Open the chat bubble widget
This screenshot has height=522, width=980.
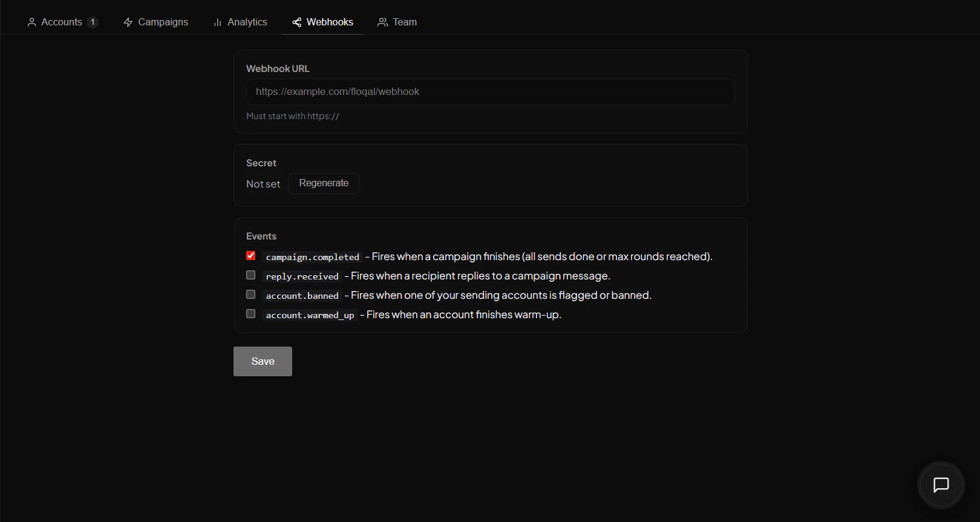941,485
